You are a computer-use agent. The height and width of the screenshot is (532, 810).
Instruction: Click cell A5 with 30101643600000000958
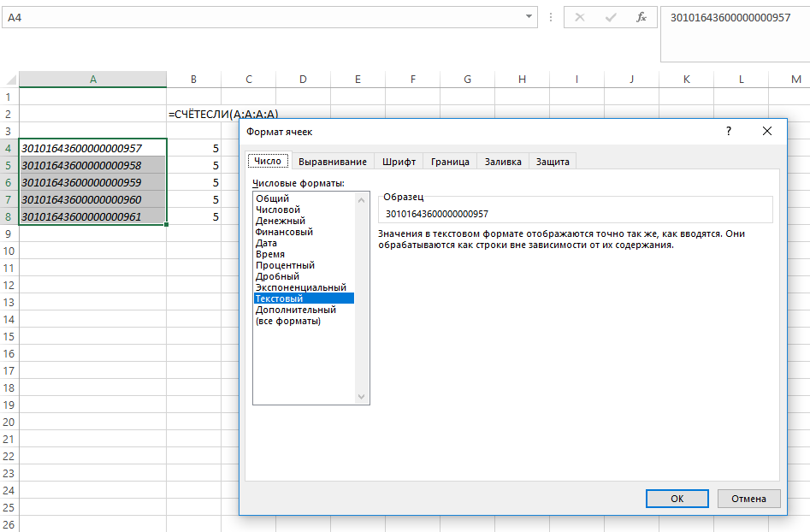(93, 165)
